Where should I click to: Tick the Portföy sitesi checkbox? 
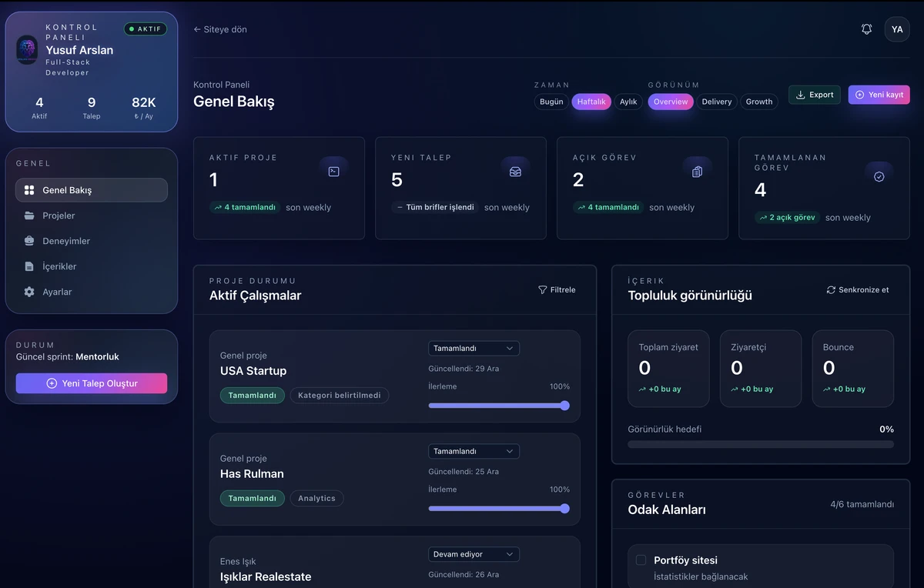coord(641,560)
